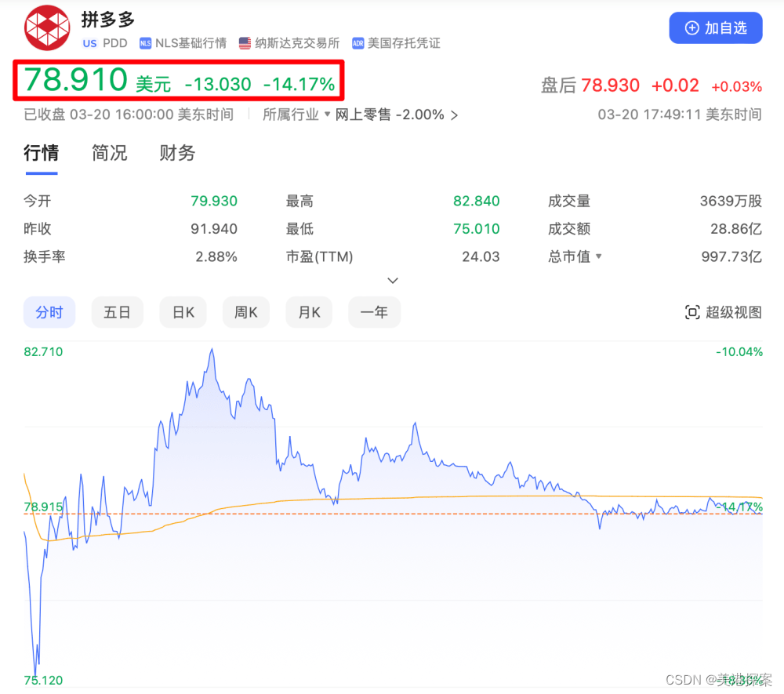
Task: Select the 月K monthly candlestick view
Action: (309, 313)
